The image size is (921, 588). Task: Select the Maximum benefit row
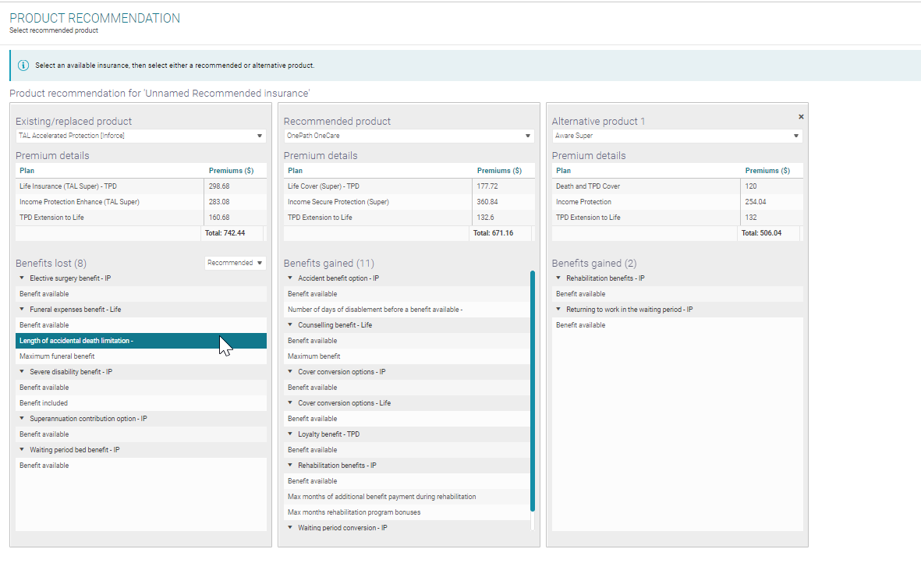(406, 356)
